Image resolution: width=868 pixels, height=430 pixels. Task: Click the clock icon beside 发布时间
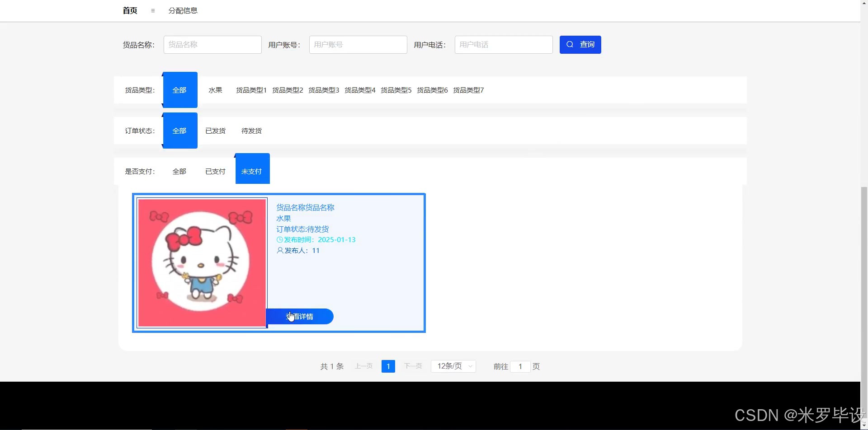tap(280, 240)
